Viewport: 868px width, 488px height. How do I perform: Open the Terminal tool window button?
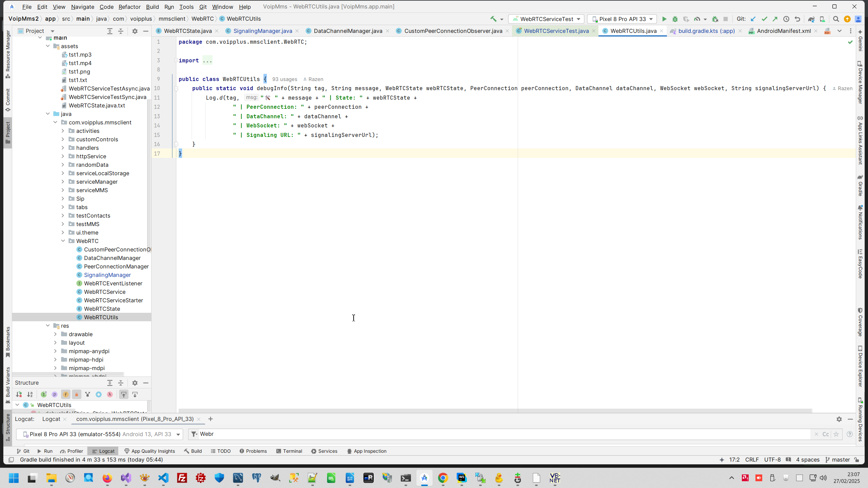(289, 451)
